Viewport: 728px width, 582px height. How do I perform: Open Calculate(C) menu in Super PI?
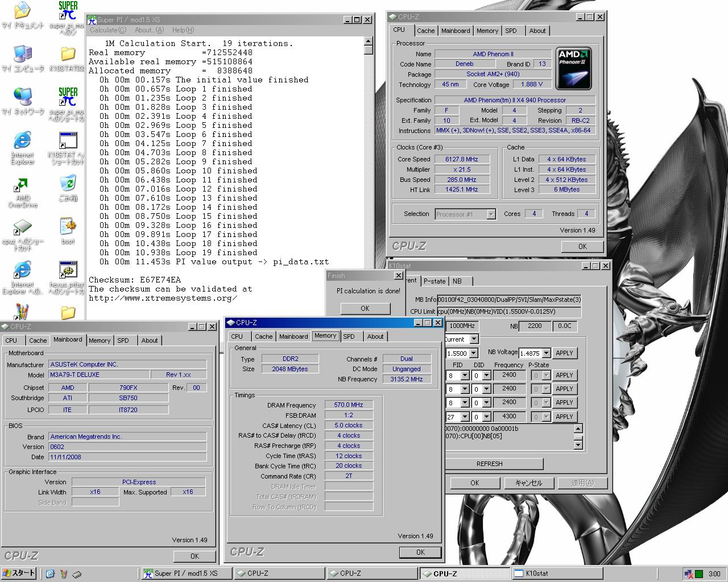[108, 30]
